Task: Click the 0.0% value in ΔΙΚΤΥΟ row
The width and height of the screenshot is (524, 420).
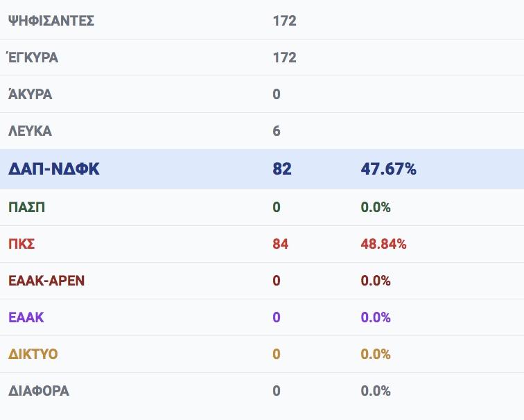Action: [x=376, y=354]
